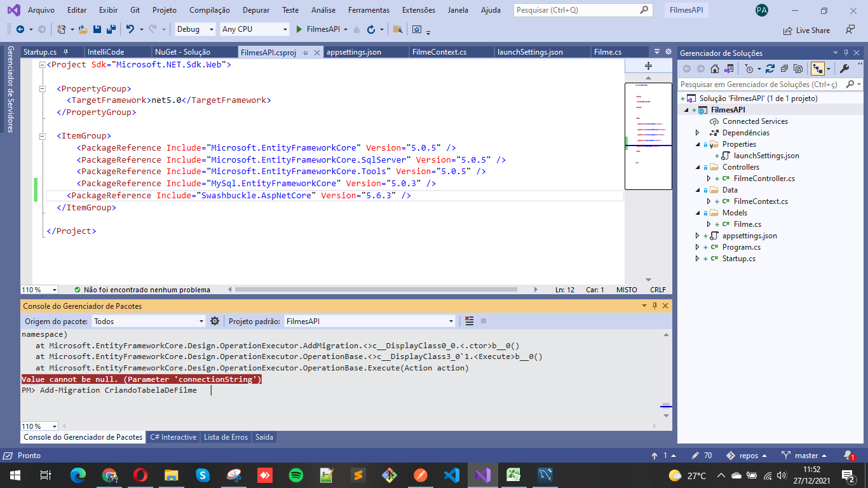868x488 pixels.
Task: Click the editor split-window handle above scrollbar
Action: click(648, 66)
